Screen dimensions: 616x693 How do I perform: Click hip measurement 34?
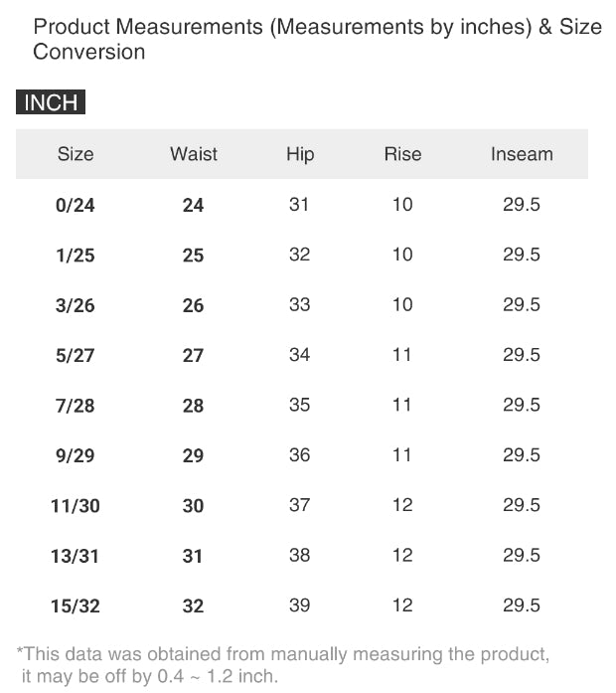pyautogui.click(x=300, y=355)
